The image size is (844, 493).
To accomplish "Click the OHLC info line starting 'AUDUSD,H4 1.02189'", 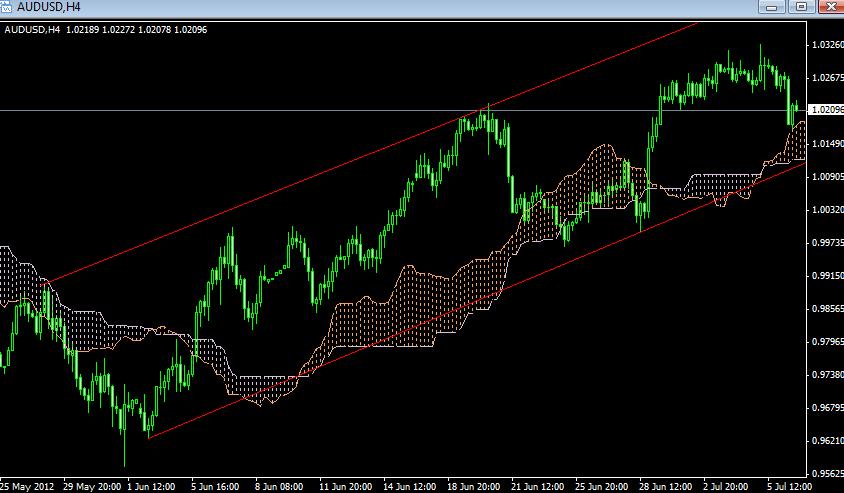I will (x=106, y=30).
